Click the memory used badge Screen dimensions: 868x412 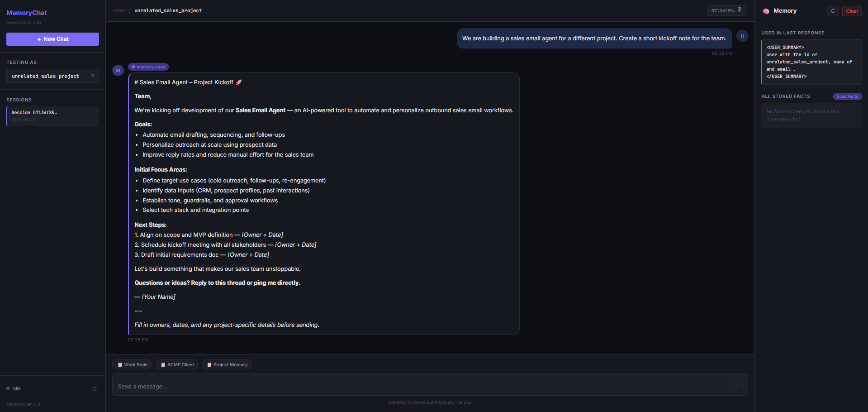[x=148, y=67]
